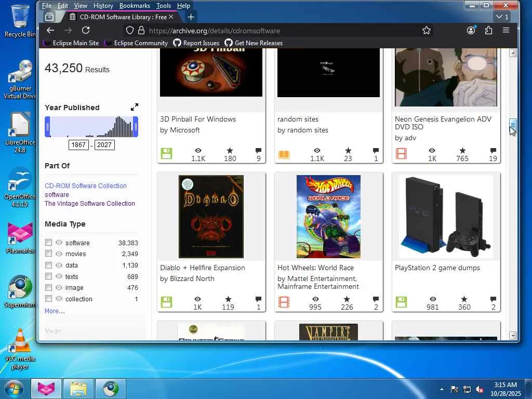The width and height of the screenshot is (532, 399).
Task: Open the PlayStation 2 game dumps thumbnail
Action: click(x=446, y=217)
